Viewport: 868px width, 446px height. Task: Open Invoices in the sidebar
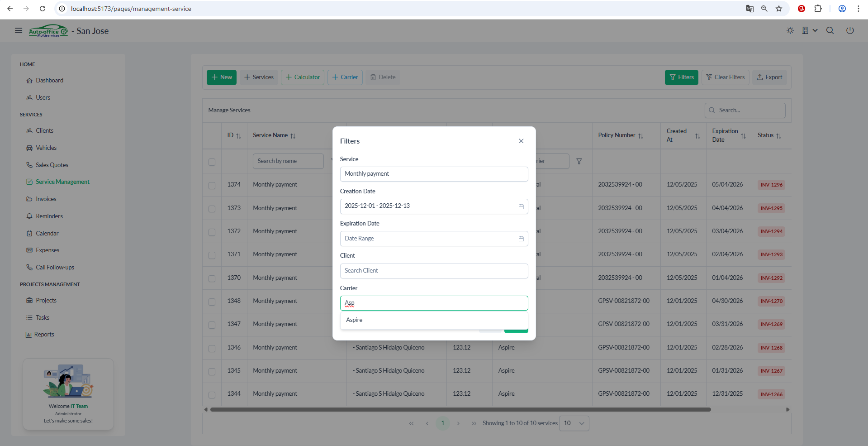(46, 199)
